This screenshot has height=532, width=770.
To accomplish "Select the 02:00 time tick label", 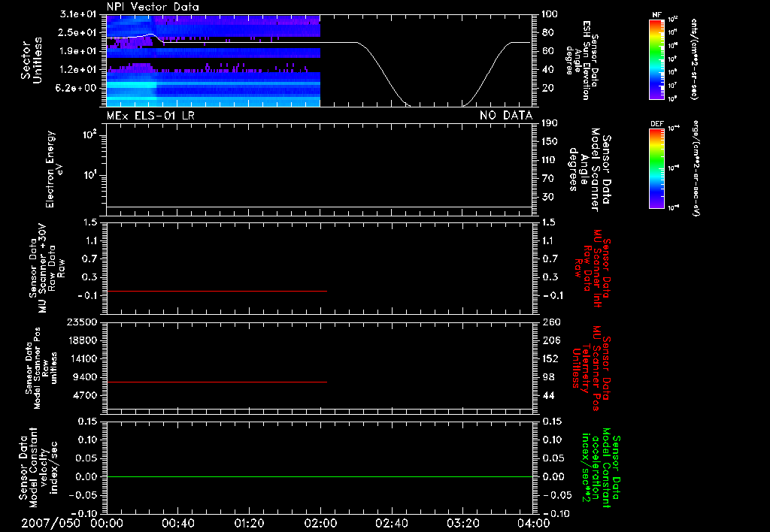I will click(320, 523).
